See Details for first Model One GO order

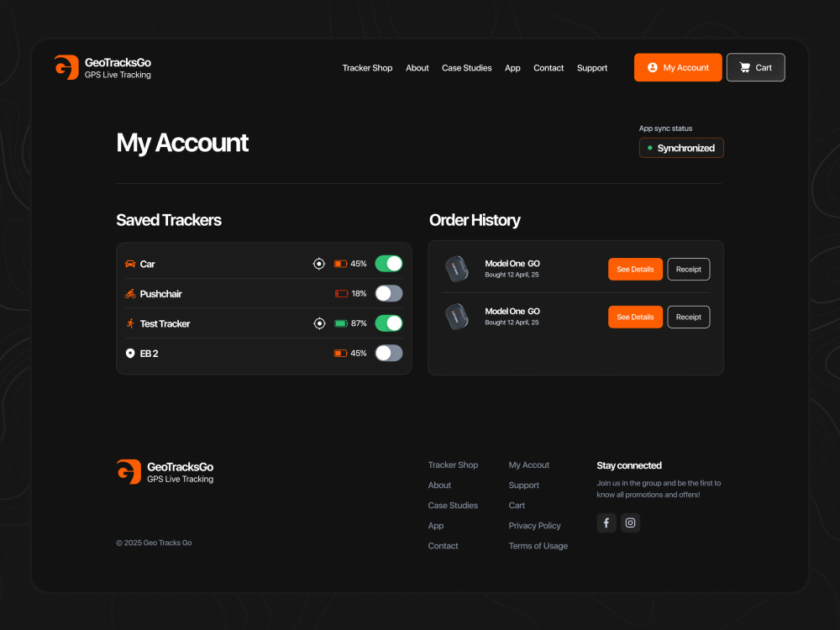[635, 270]
